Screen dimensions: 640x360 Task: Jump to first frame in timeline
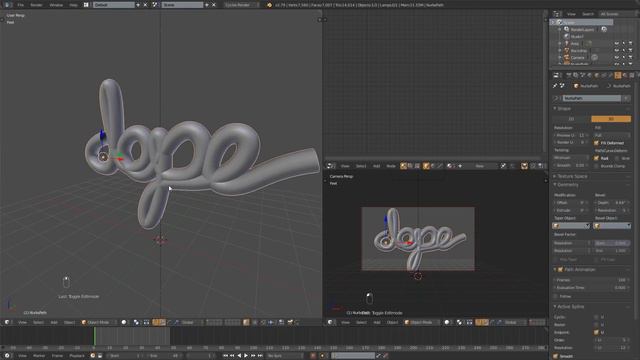225,356
